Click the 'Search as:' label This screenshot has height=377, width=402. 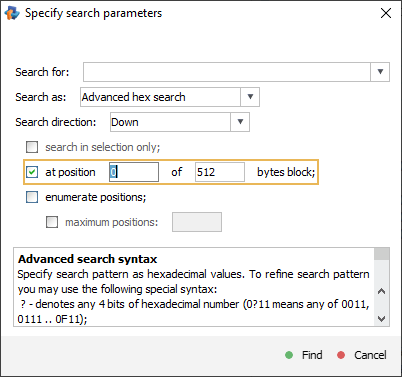pyautogui.click(x=41, y=97)
